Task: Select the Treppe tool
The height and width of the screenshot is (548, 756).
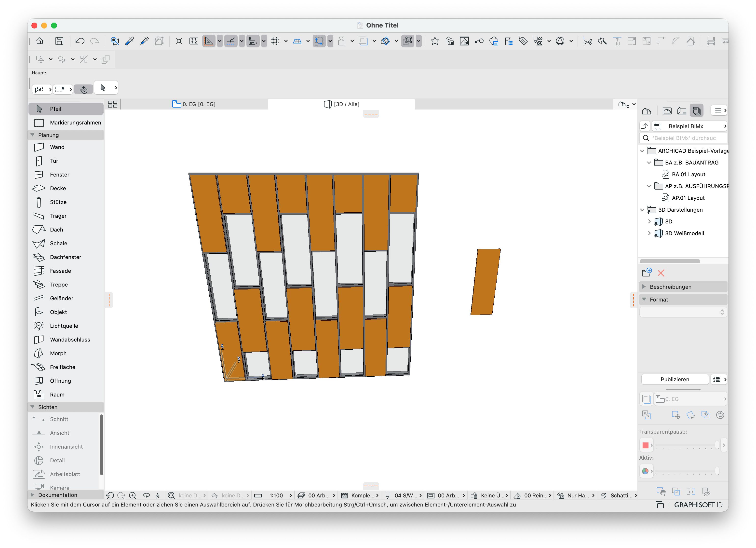Action: 66,285
